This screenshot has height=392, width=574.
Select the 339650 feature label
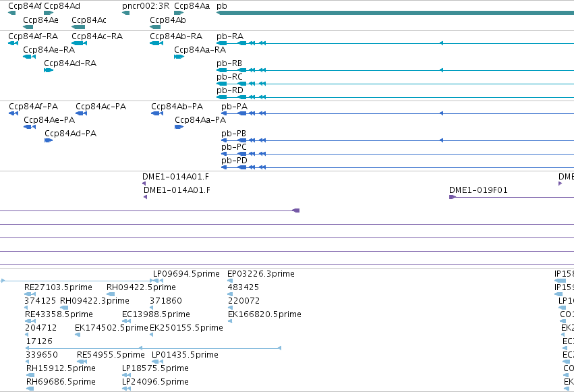click(42, 355)
